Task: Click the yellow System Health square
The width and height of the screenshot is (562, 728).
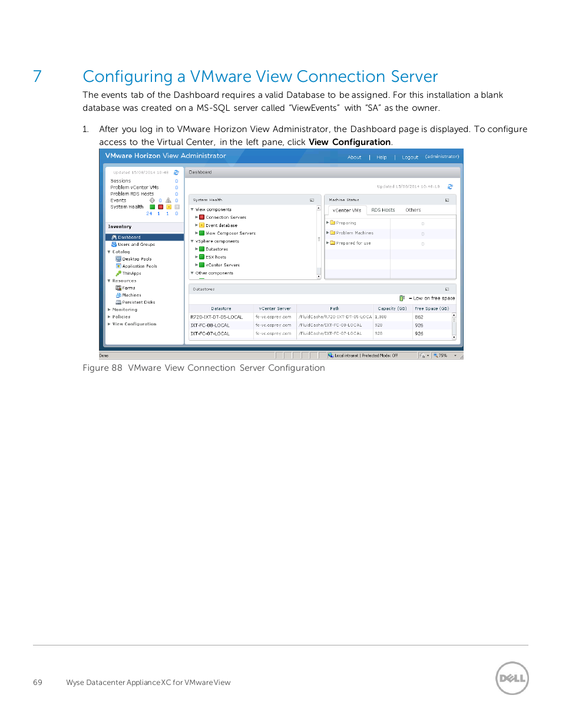Action: coord(168,207)
